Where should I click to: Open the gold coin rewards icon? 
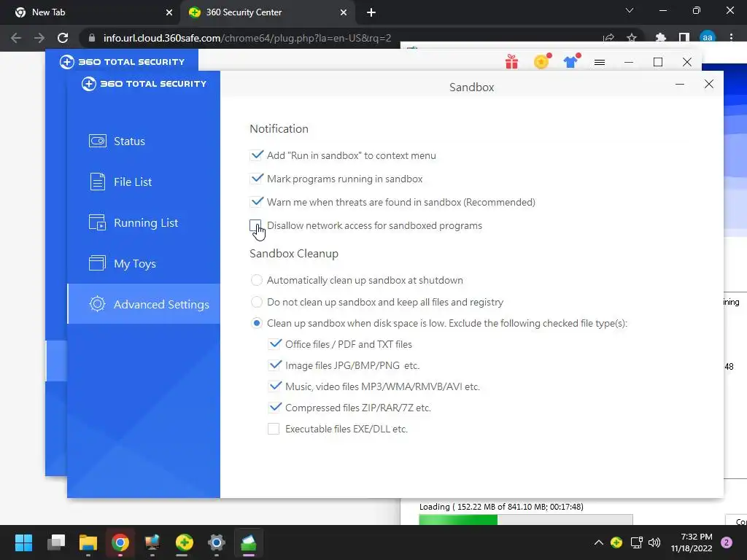(x=542, y=61)
